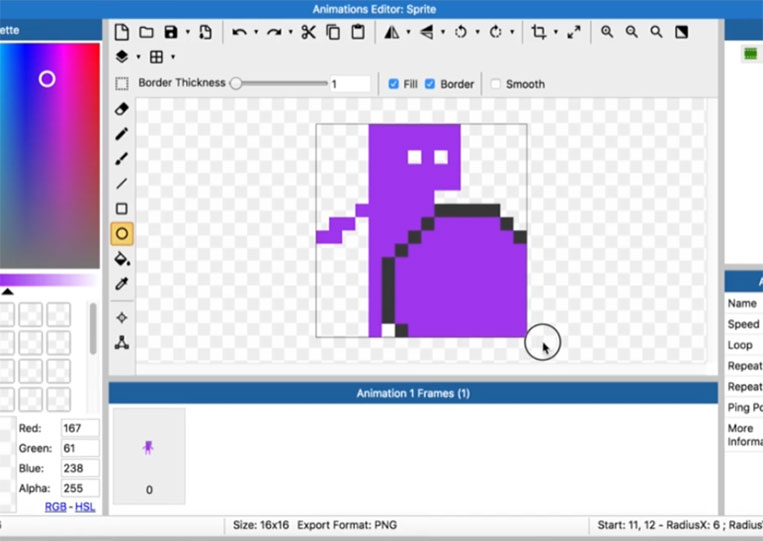The width and height of the screenshot is (763, 541).
Task: Click the Red value field
Action: click(x=80, y=428)
